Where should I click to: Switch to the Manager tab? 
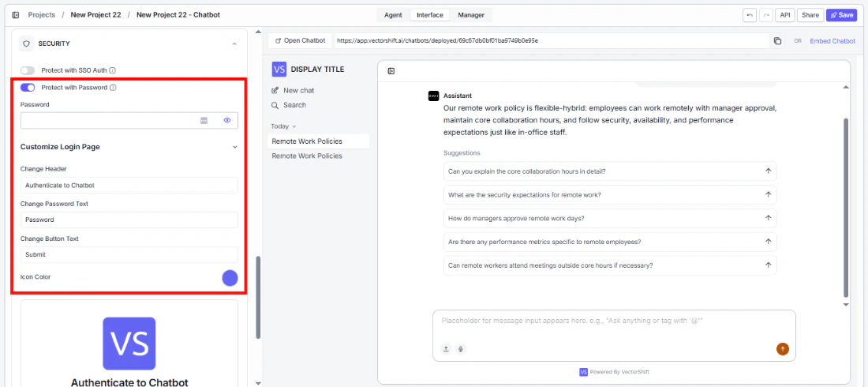471,15
